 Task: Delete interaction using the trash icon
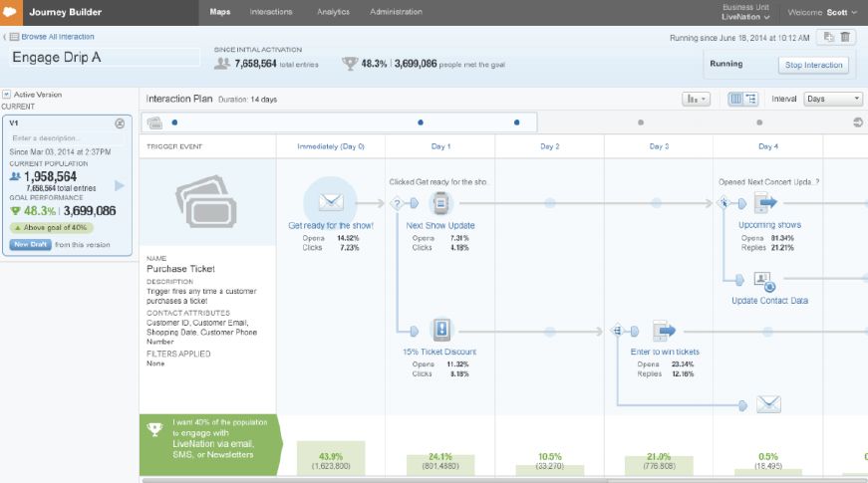coord(845,37)
